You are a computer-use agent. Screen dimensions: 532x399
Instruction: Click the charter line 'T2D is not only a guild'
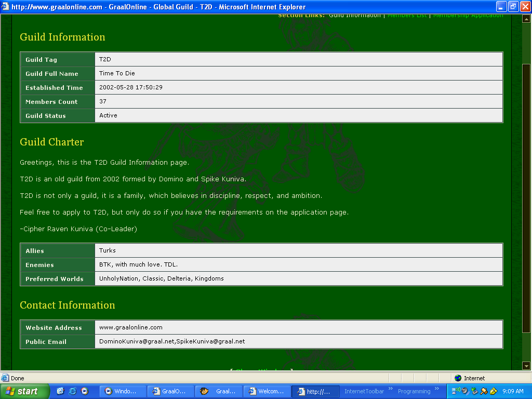pos(171,196)
